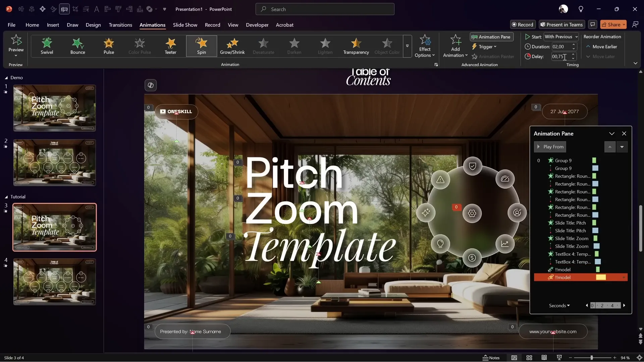The height and width of the screenshot is (362, 644).
Task: Open the Share dropdown arrow
Action: [624, 24]
